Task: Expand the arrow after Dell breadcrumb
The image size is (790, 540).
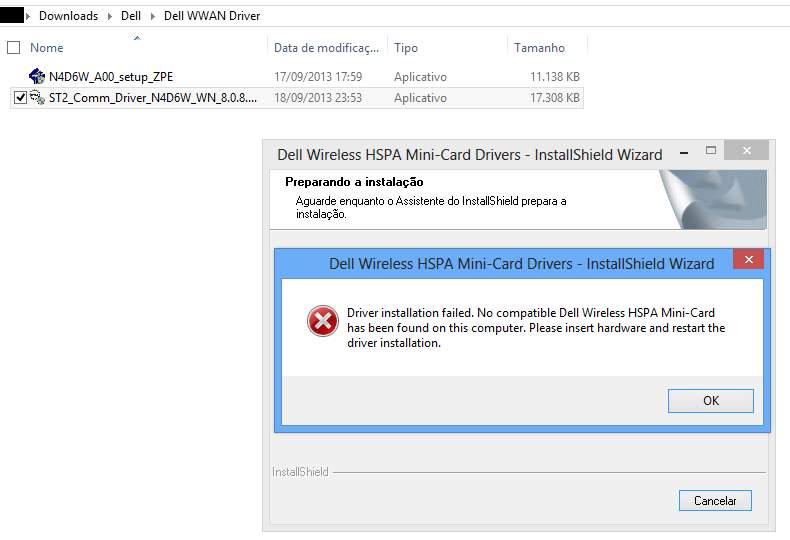Action: tap(153, 16)
